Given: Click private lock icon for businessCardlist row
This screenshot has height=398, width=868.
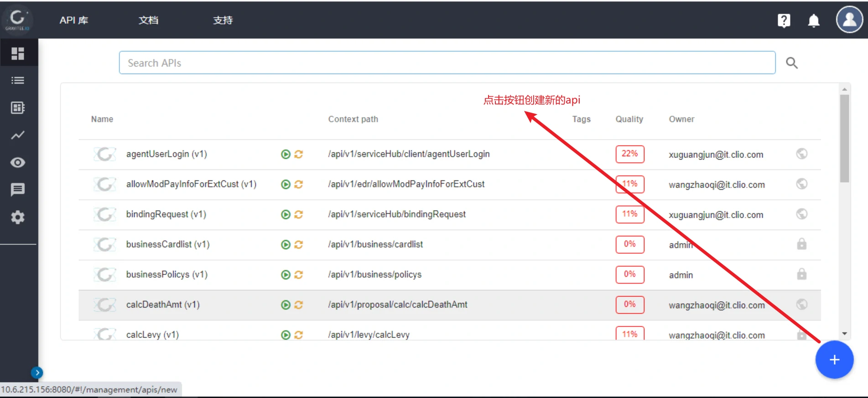Looking at the screenshot, I should 801,244.
